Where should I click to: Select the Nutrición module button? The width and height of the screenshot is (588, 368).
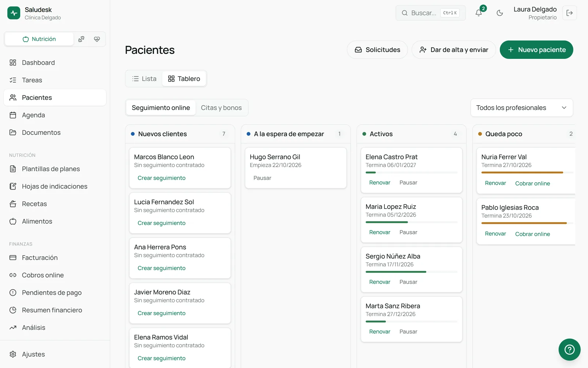(39, 39)
